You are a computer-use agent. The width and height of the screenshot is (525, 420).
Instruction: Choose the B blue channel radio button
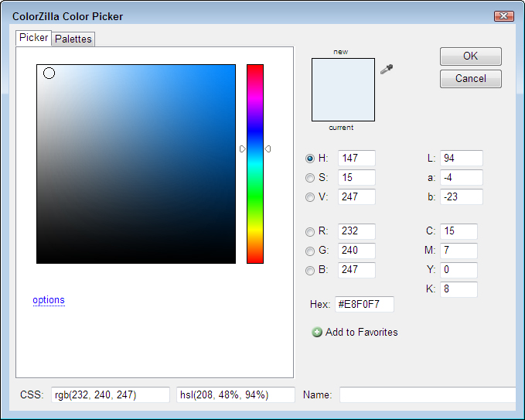point(310,270)
